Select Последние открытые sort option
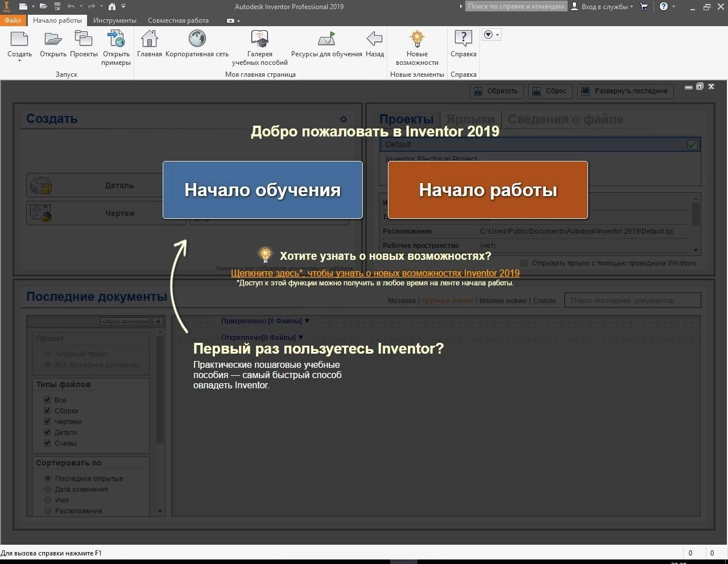The height and width of the screenshot is (564, 728). [48, 478]
